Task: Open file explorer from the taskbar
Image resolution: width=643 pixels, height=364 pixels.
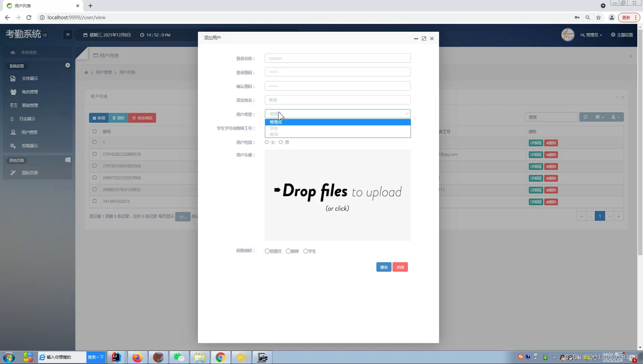Action: (200, 357)
